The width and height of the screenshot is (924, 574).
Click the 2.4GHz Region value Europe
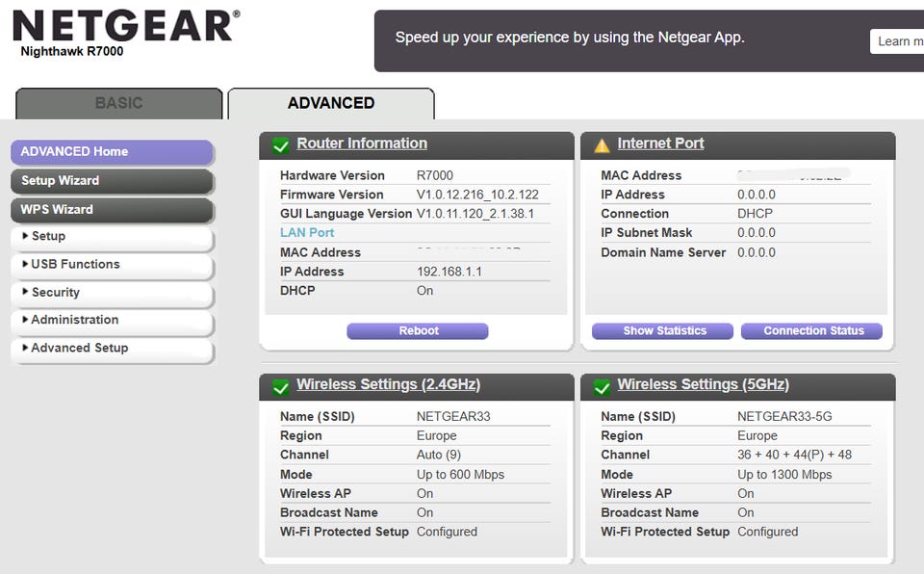437,436
